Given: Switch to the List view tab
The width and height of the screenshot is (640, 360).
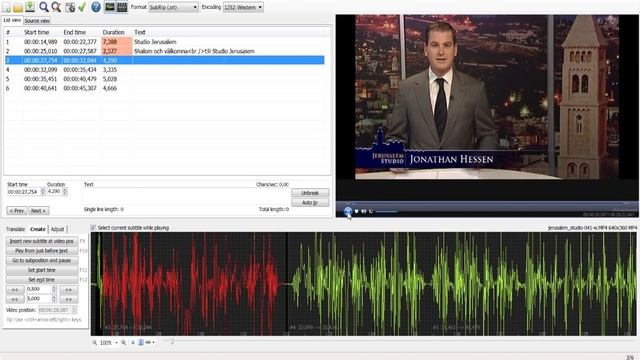Looking at the screenshot, I should coord(12,20).
